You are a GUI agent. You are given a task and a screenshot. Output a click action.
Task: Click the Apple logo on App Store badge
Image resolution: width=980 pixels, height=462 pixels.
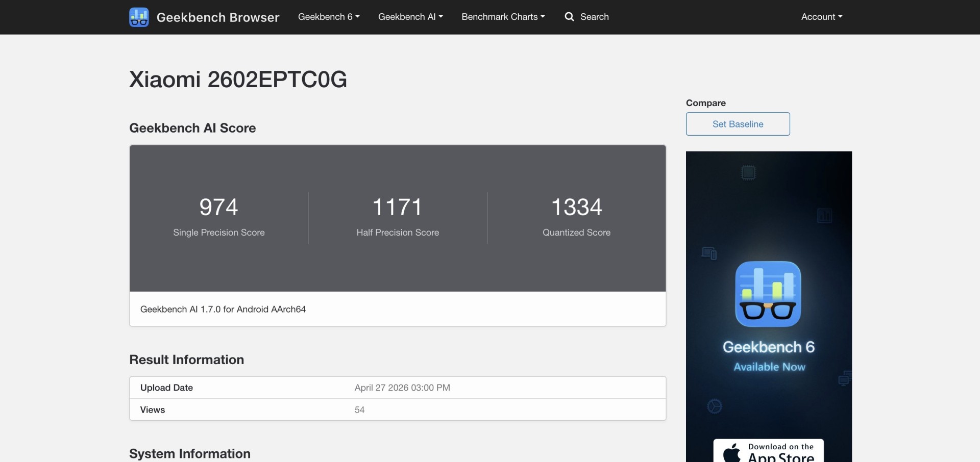pos(732,453)
